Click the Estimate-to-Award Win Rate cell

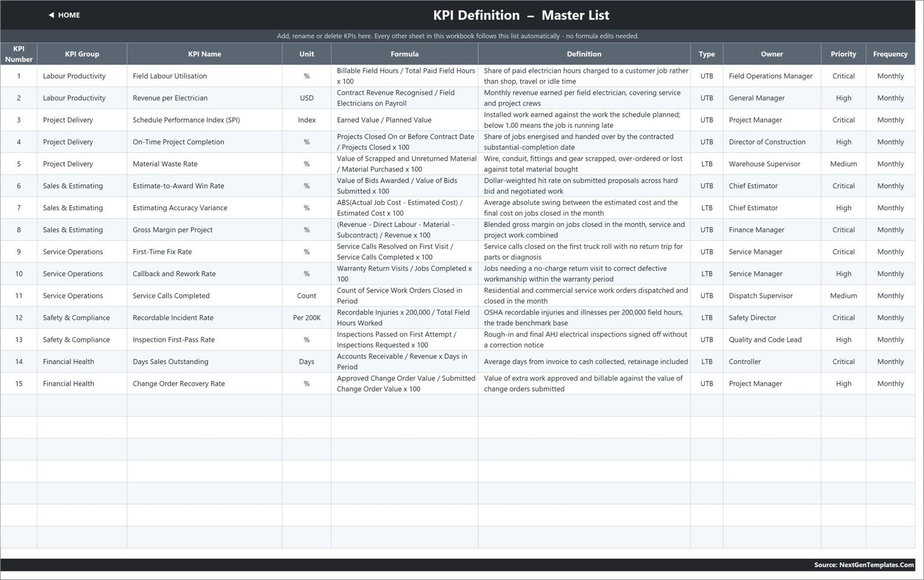tap(204, 186)
